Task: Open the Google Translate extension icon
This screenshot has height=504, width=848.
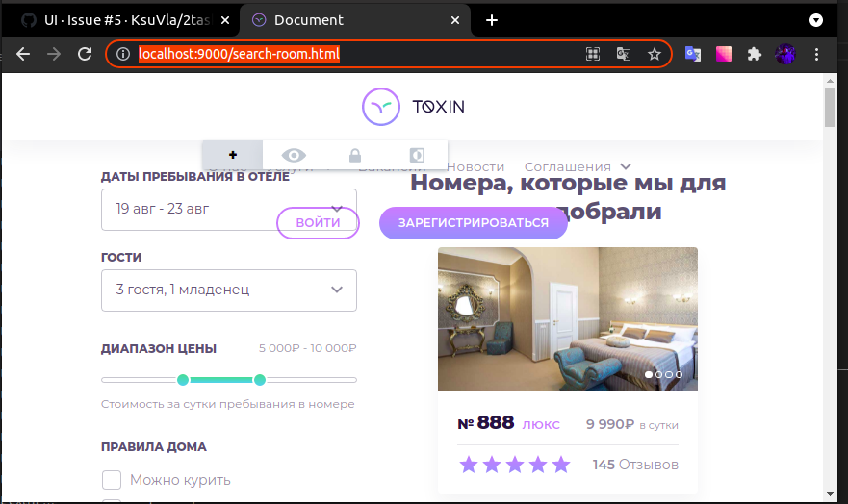Action: [x=693, y=54]
